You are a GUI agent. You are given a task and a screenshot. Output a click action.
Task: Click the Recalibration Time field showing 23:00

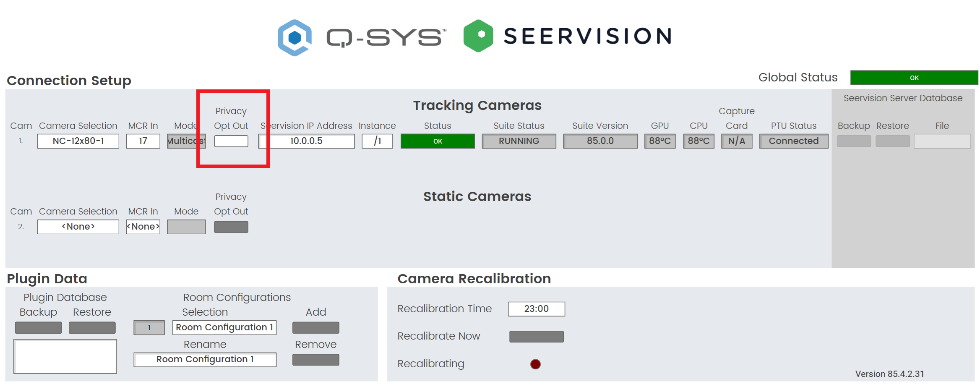(536, 309)
